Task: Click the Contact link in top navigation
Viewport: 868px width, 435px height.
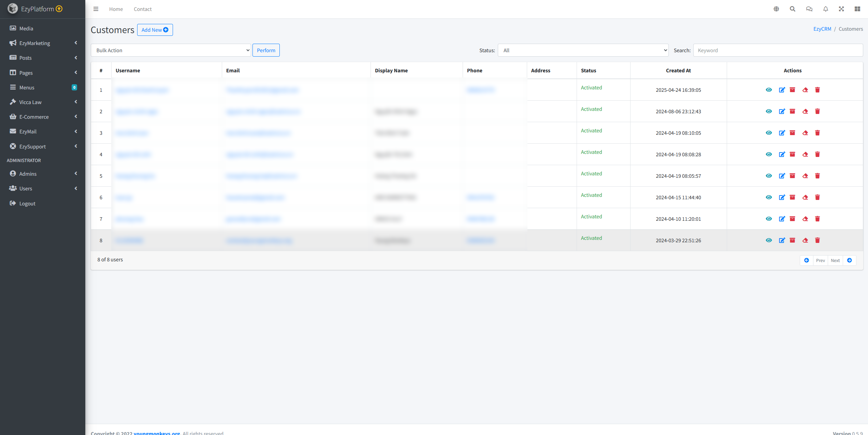Action: (x=143, y=9)
